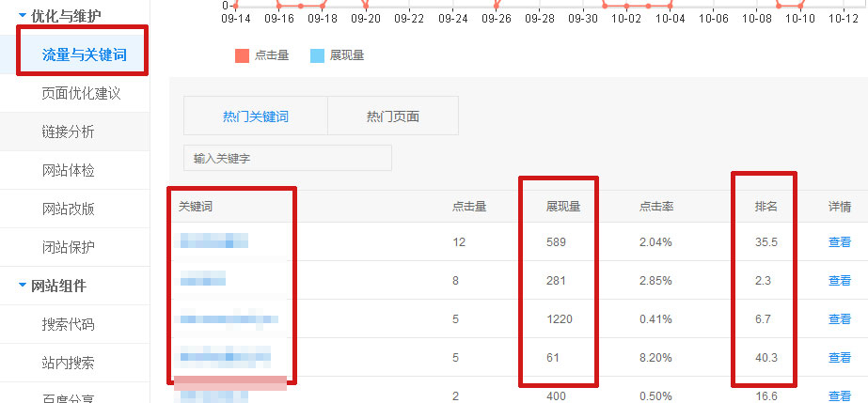Click the 关键词 column header
Image resolution: width=868 pixels, height=403 pixels.
point(196,207)
